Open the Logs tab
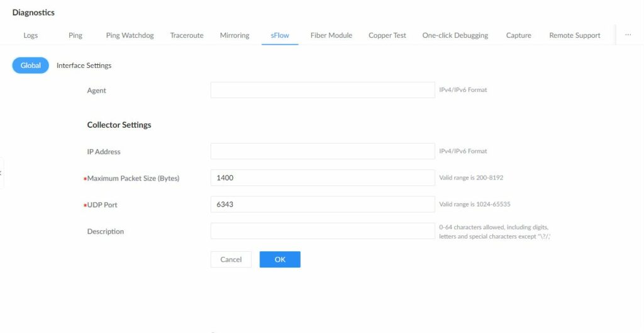644x333 pixels. coord(30,35)
